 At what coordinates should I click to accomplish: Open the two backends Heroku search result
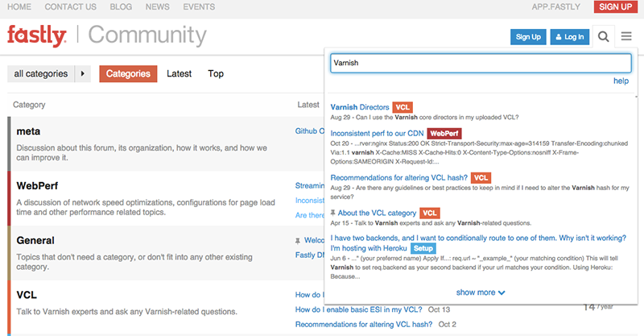[478, 243]
